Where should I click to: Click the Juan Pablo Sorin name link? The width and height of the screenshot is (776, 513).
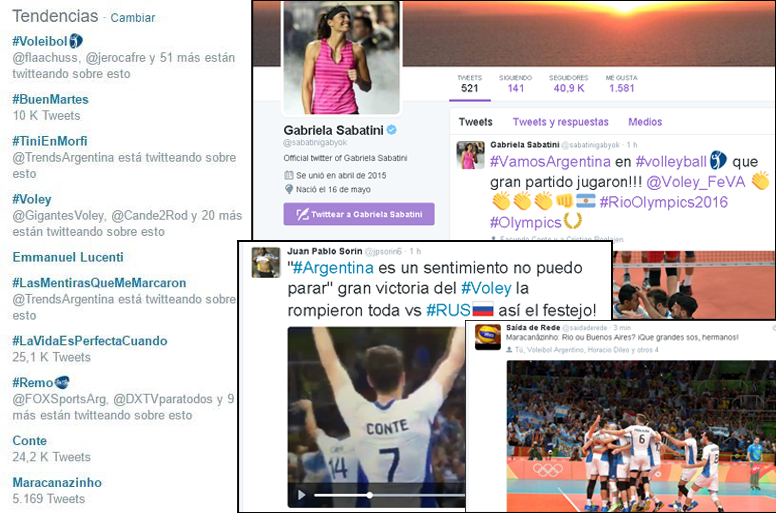325,251
